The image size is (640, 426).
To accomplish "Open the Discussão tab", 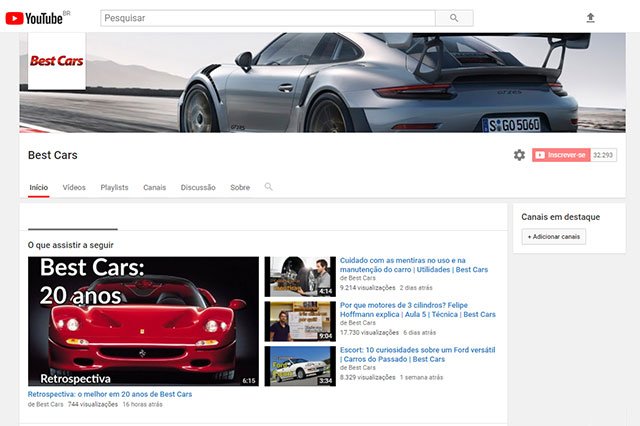I will (198, 187).
